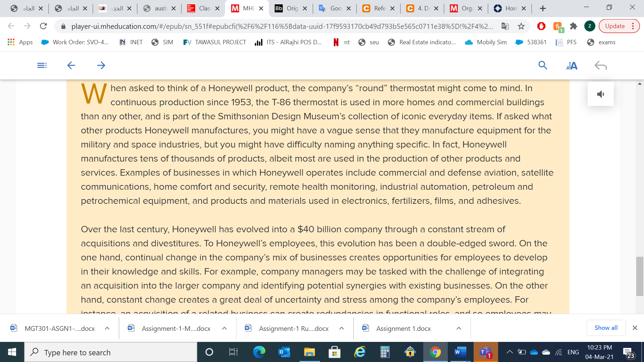
Task: Open the Z profile avatar
Action: 590,26
